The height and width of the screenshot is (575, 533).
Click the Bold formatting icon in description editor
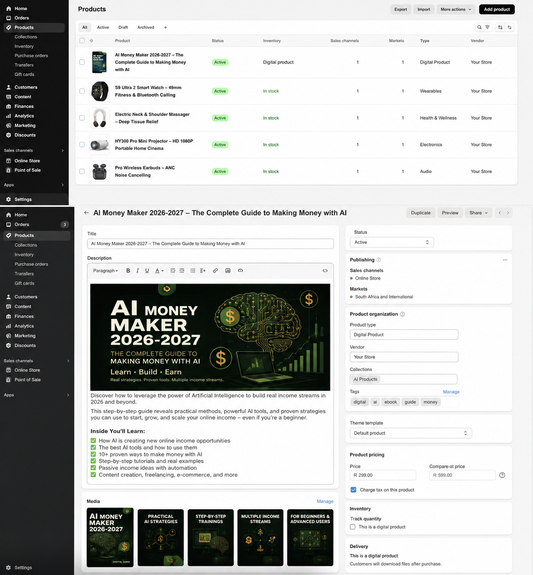[128, 271]
